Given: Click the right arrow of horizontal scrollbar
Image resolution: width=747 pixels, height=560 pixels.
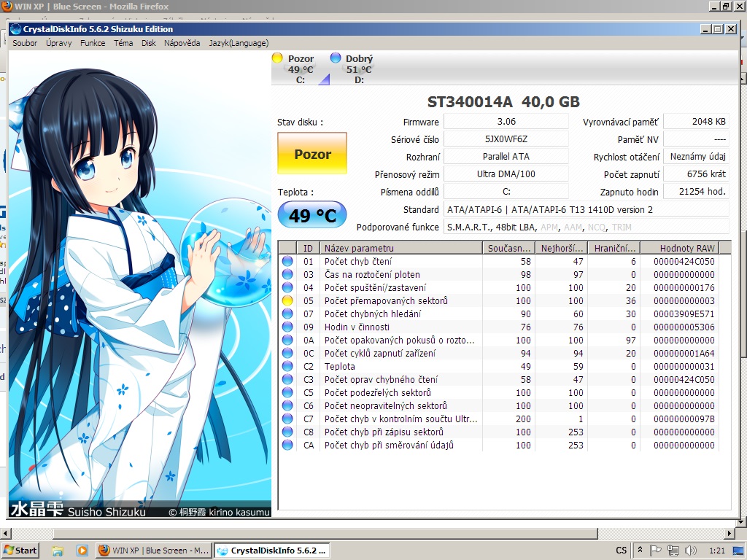Looking at the screenshot, I should coord(729,533).
